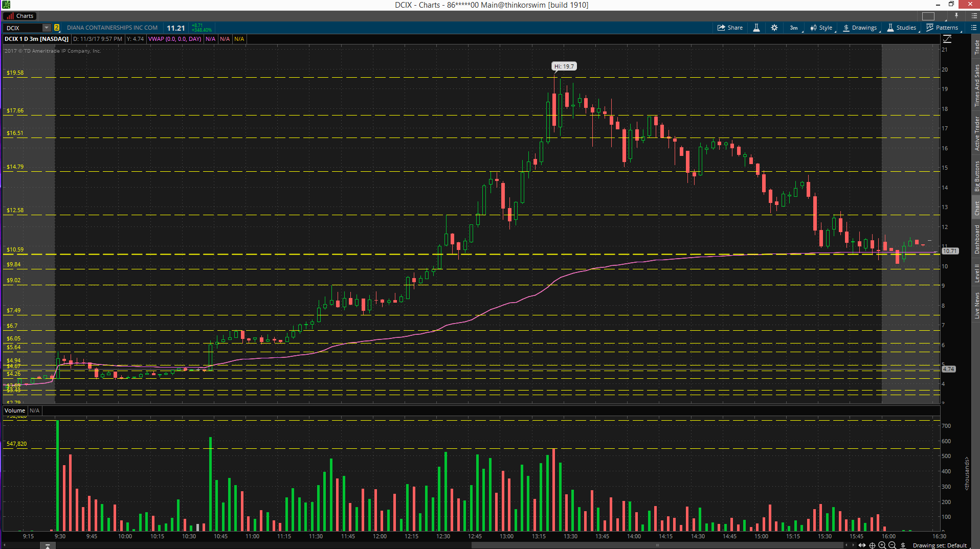980x549 pixels.
Task: Click the 4.74 price axis marker
Action: 949,369
